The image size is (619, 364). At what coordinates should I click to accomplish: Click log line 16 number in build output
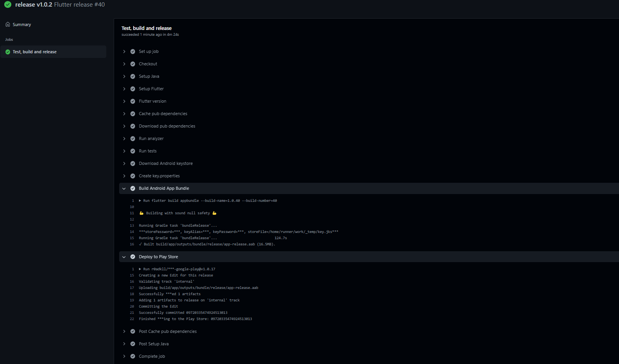tap(132, 244)
